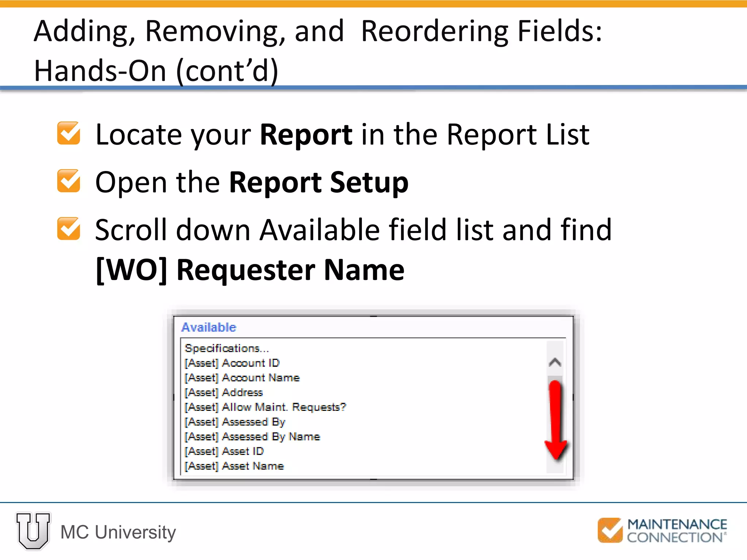Click the MC University U logo

(33, 531)
